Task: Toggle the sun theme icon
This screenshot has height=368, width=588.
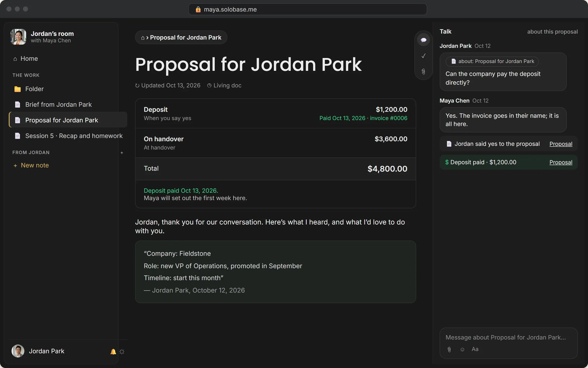Action: tap(122, 351)
